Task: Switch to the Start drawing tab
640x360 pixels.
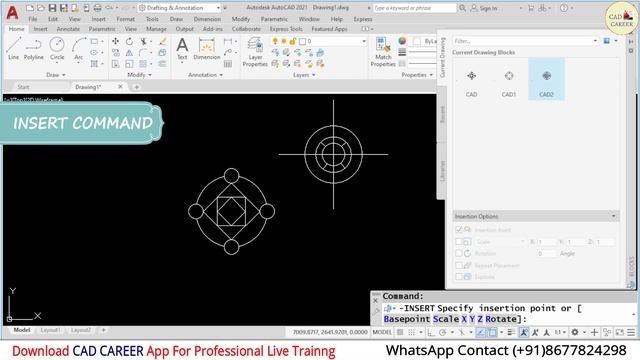Action: 23,87
